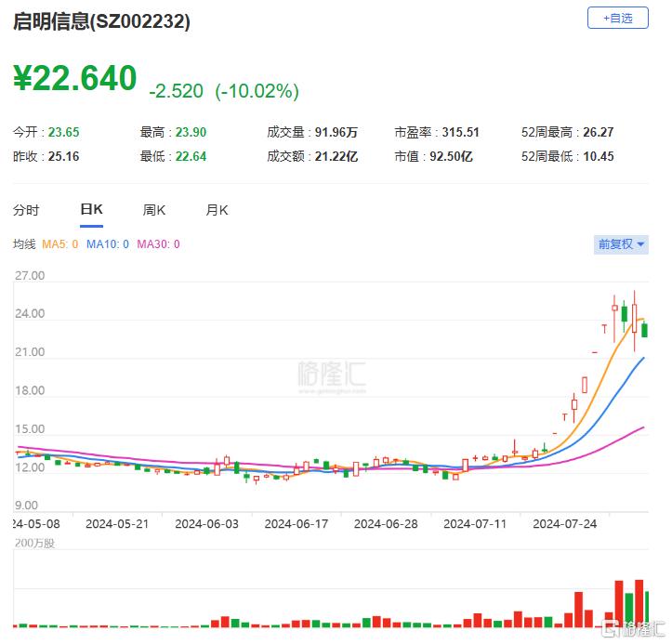Open the 月K monthly chart tab
Screen dimensions: 672x644
pos(217,210)
